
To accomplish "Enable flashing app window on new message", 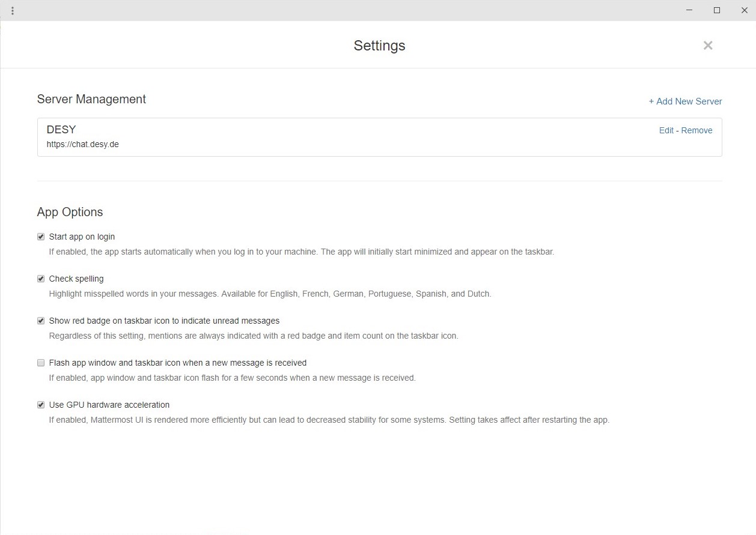I will click(x=41, y=363).
